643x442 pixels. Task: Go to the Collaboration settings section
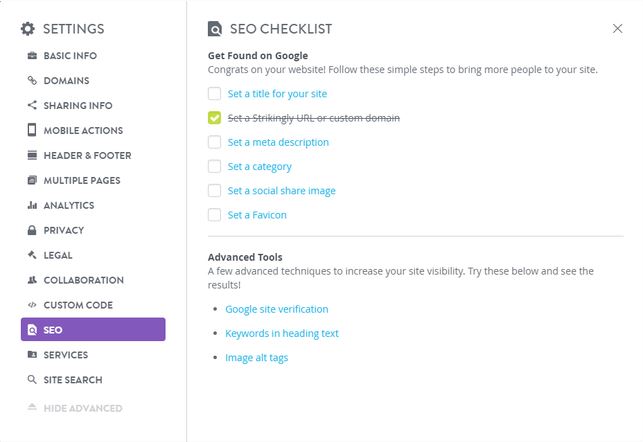click(83, 281)
